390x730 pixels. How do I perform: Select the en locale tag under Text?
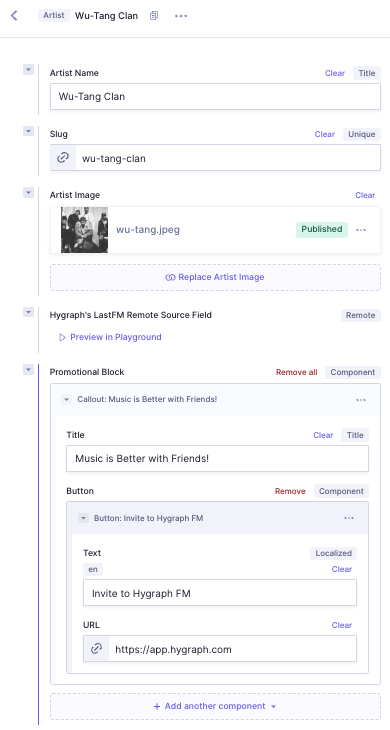[x=93, y=569]
